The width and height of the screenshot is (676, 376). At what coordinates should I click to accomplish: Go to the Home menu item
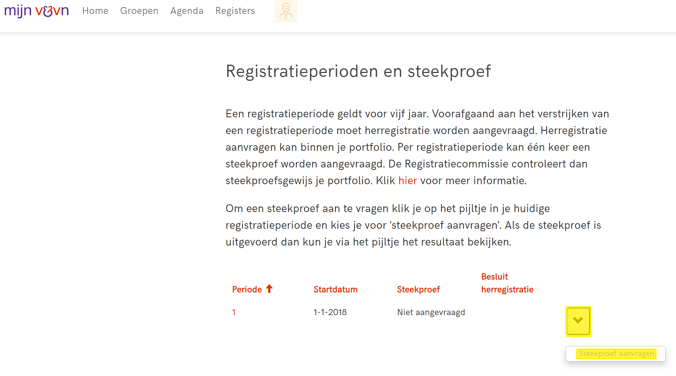point(95,11)
